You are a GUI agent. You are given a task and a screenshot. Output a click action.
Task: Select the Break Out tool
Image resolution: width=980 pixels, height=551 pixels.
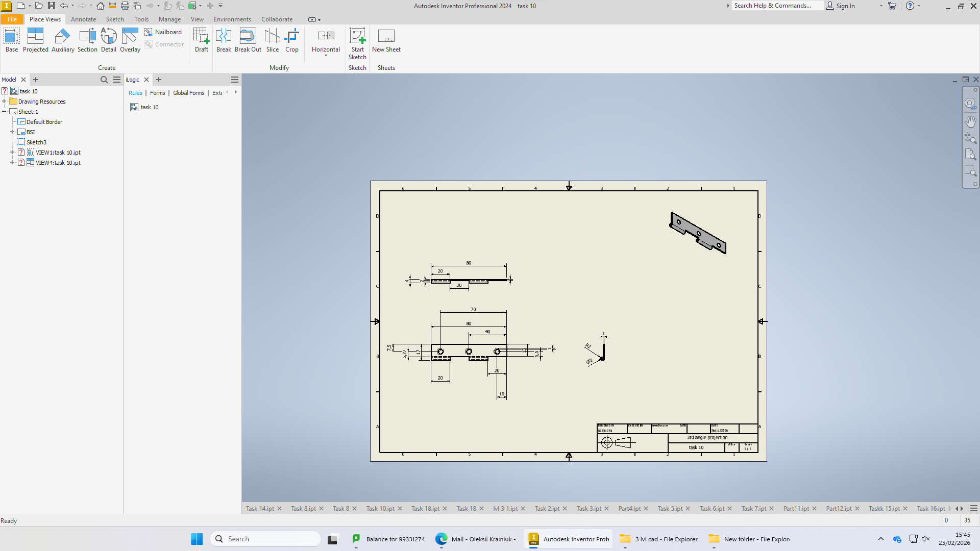pos(248,40)
